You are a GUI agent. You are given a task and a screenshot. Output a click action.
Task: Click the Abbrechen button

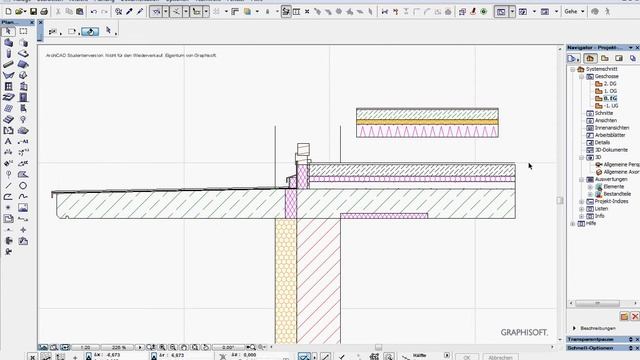(x=500, y=358)
